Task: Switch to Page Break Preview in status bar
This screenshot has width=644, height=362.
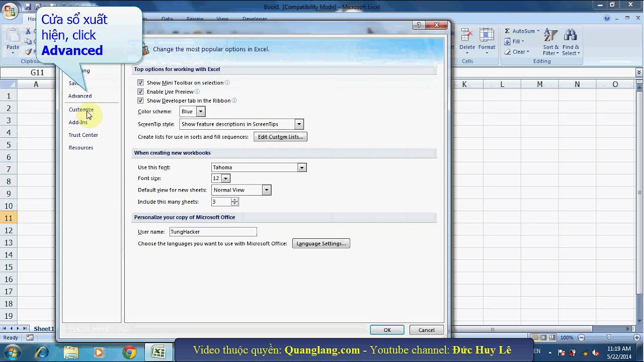Action: pyautogui.click(x=552, y=338)
